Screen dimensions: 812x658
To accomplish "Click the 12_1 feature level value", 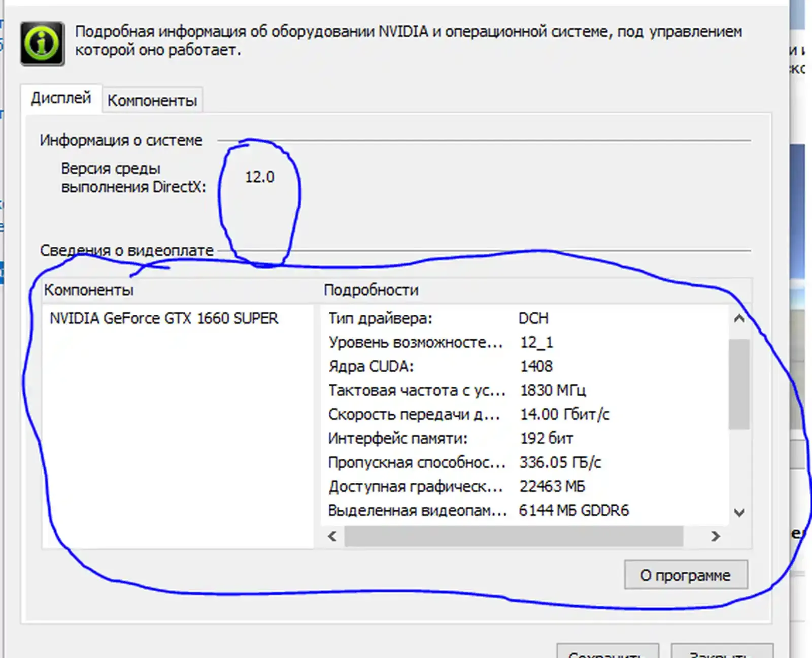I will point(536,342).
